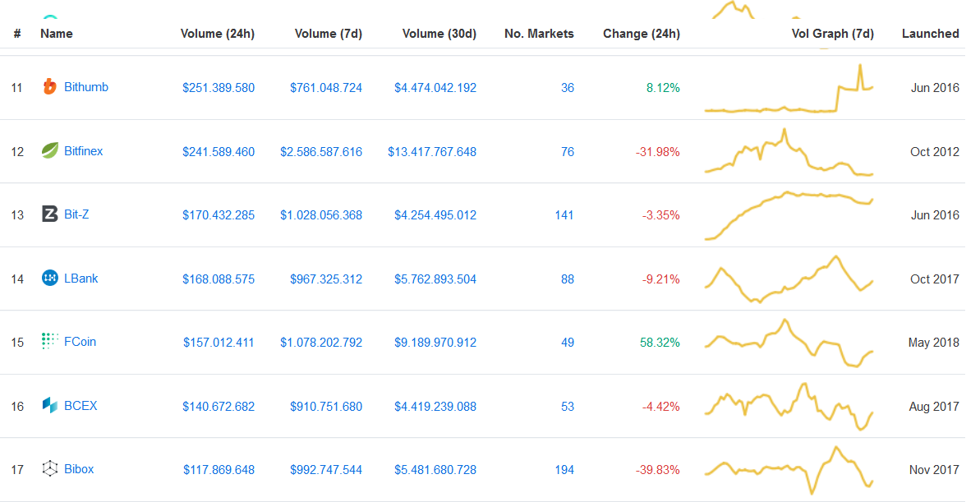Click the Vol Graph (7d) column header
The height and width of the screenshot is (502, 980).
832,34
